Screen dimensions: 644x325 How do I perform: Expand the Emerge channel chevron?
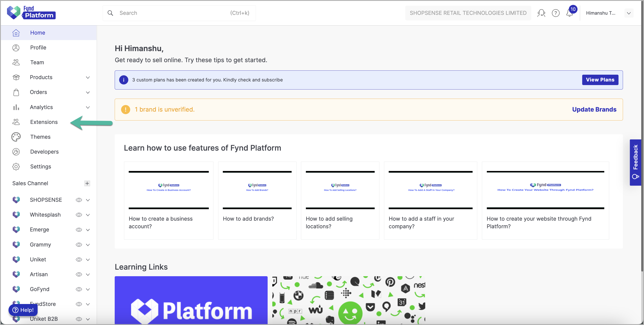[88, 230]
